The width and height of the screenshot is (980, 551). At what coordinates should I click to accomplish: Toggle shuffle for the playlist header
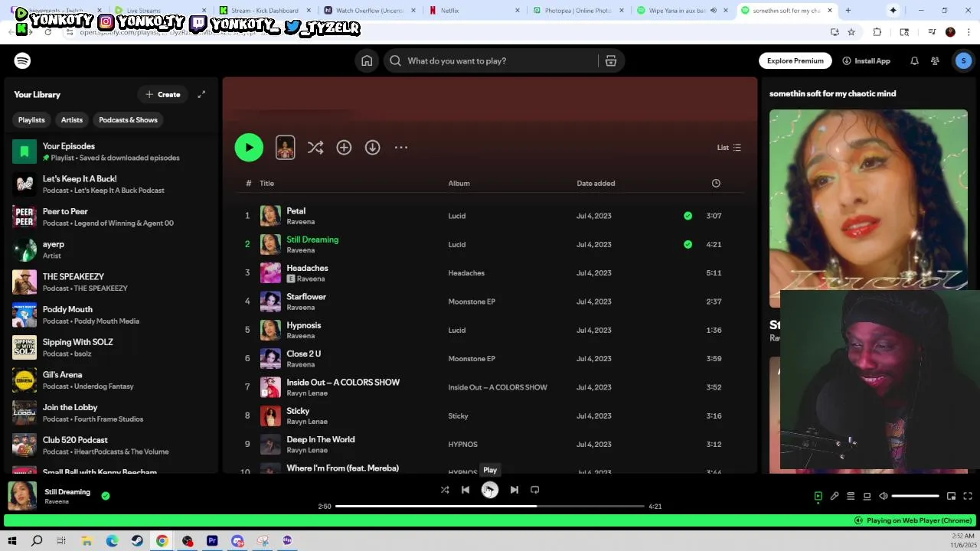[x=315, y=147]
